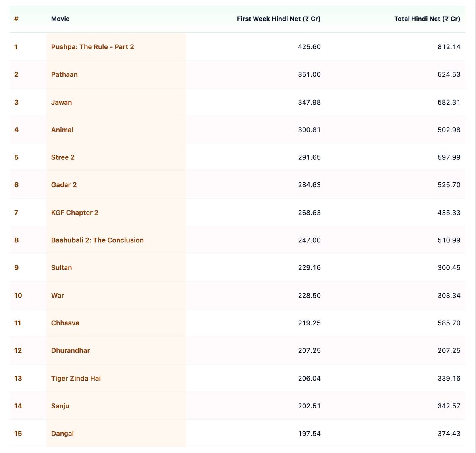Select first week value 425.60
476x453 pixels.
click(309, 47)
